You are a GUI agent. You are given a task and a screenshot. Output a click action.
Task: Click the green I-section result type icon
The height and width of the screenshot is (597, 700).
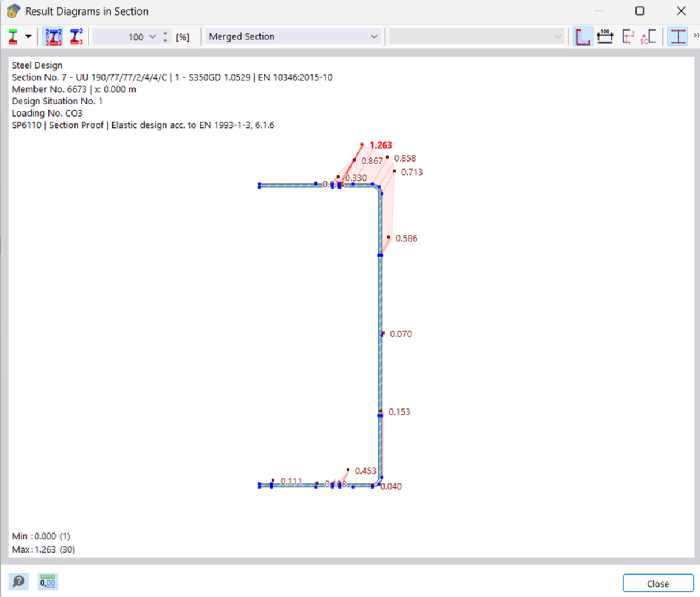click(13, 37)
